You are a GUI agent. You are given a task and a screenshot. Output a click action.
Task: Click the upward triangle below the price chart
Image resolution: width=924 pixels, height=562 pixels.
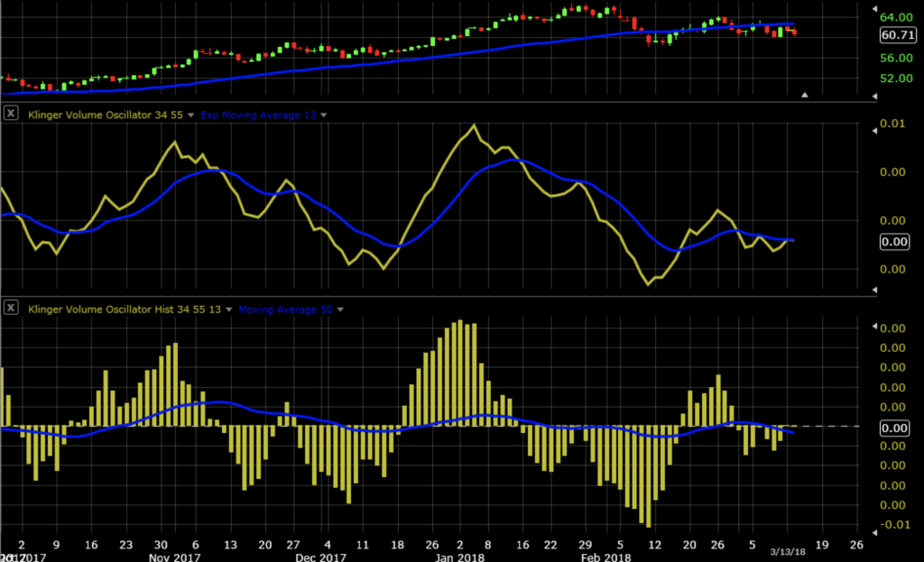pos(806,94)
